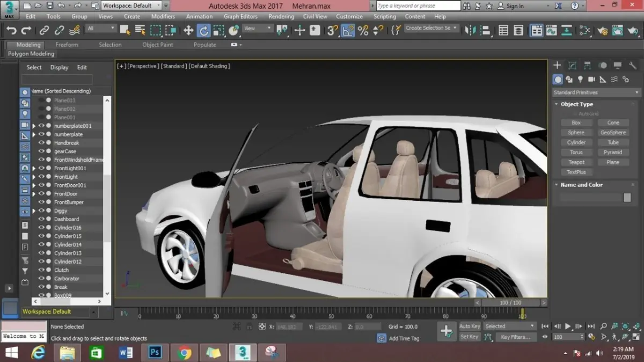Open the Modifiers menu

tap(163, 17)
